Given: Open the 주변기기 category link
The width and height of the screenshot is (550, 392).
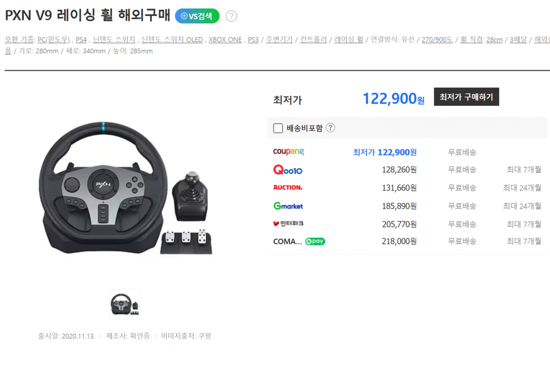Looking at the screenshot, I should (x=279, y=40).
